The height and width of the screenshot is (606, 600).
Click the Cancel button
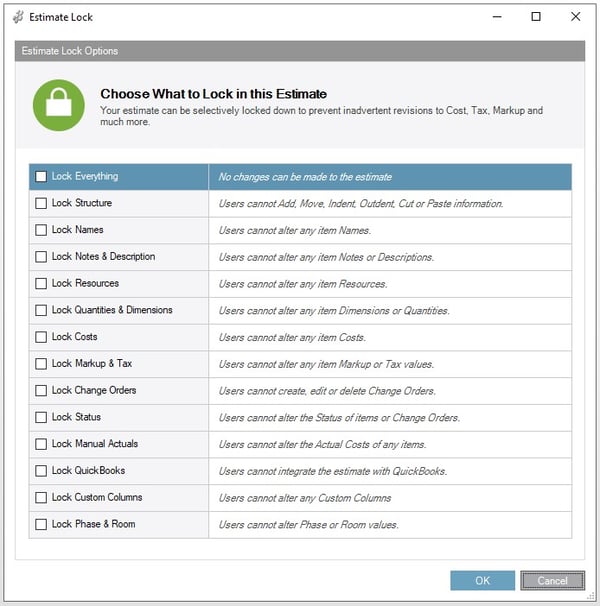click(552, 580)
